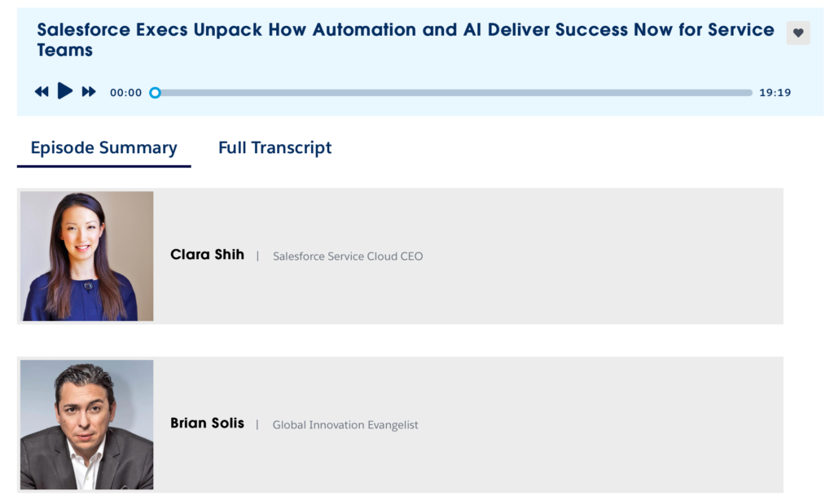Click the divider beside Clara Shih's name

[258, 256]
